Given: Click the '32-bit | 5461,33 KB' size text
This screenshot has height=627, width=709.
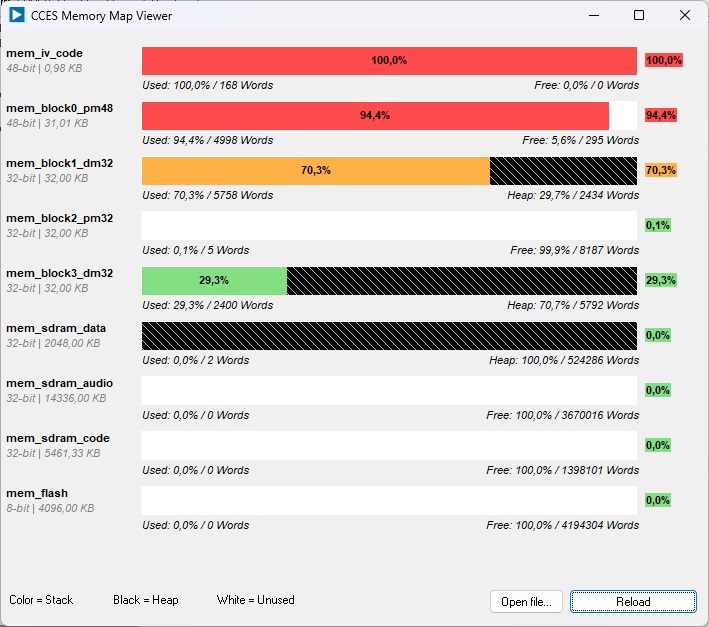Looking at the screenshot, I should point(53,453).
